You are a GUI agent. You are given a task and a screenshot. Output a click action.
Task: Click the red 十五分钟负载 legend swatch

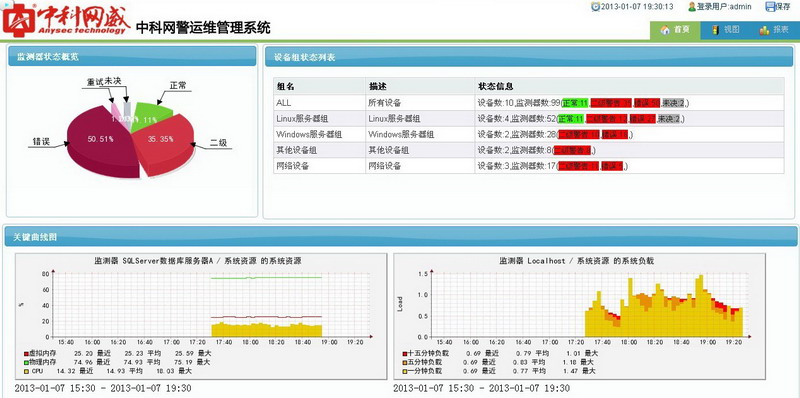[x=405, y=354]
